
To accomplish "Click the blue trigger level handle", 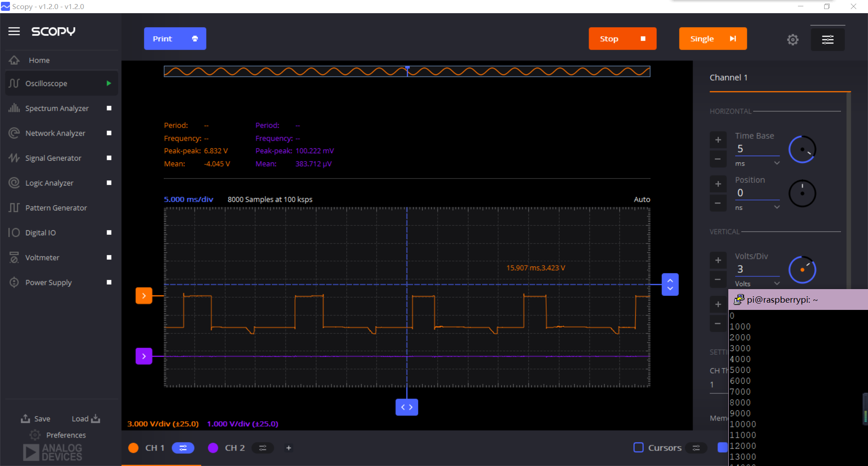I will tap(670, 285).
